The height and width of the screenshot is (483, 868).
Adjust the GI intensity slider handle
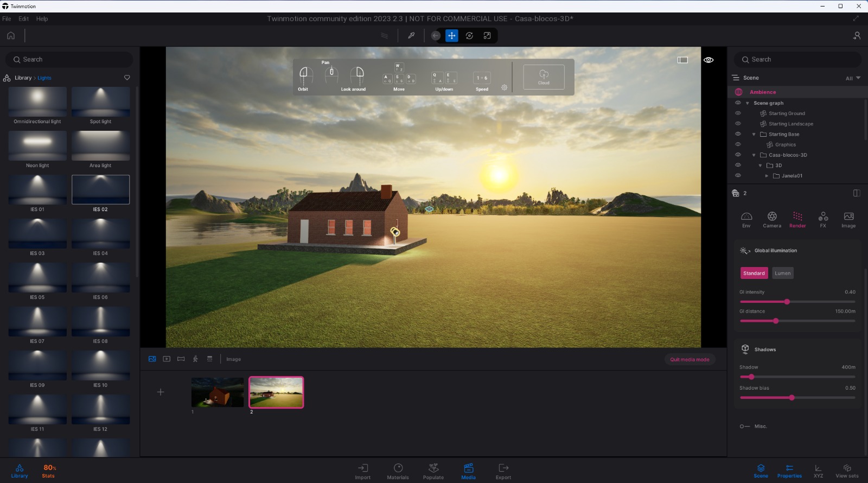[x=787, y=302]
